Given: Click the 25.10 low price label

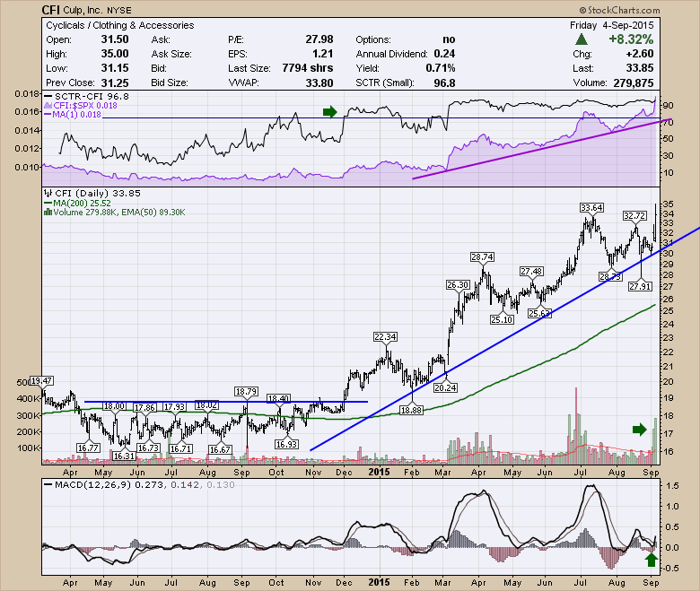Looking at the screenshot, I should 502,319.
